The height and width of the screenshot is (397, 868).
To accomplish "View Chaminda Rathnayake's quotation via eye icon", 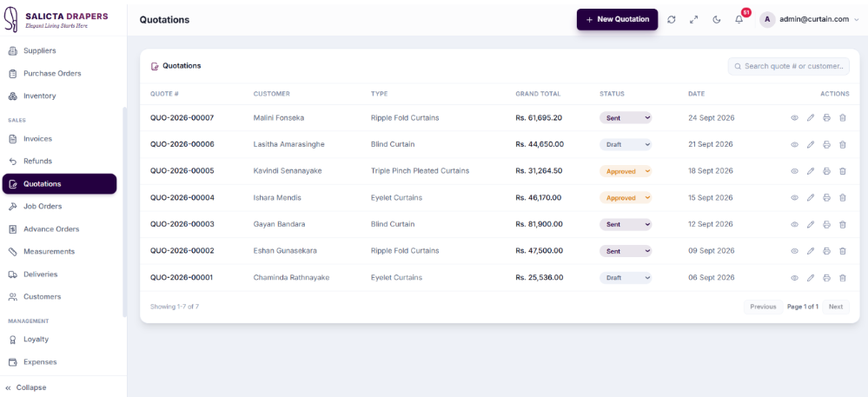I will tap(794, 278).
